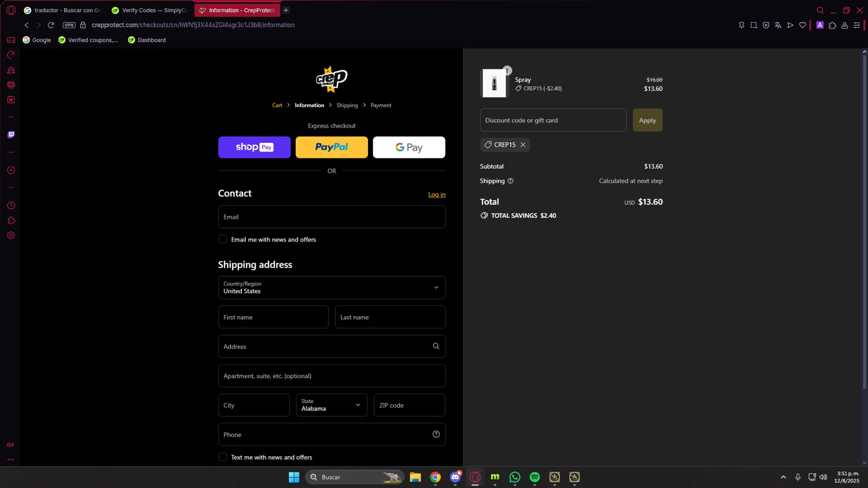Screen dimensions: 868x488
Task: Open WhatsApp from the taskbar
Action: [x=515, y=477]
